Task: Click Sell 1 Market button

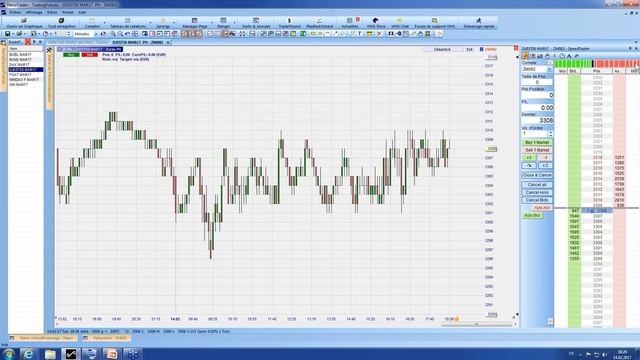Action: (x=537, y=150)
